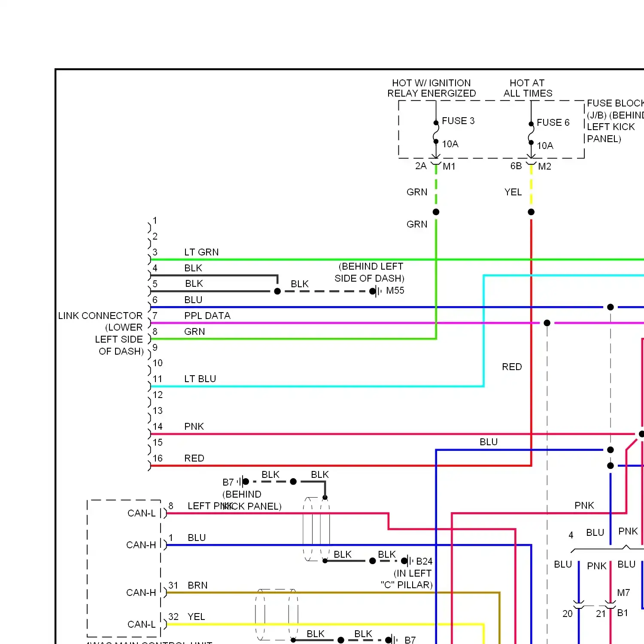Screen dimensions: 644x644
Task: Select the FUSE 3 label
Action: [x=458, y=121]
